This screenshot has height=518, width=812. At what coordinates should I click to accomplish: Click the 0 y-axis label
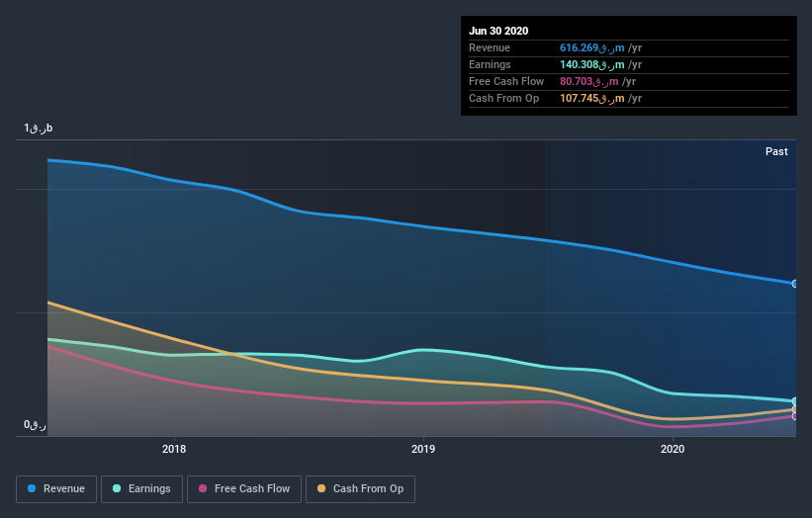tap(35, 425)
